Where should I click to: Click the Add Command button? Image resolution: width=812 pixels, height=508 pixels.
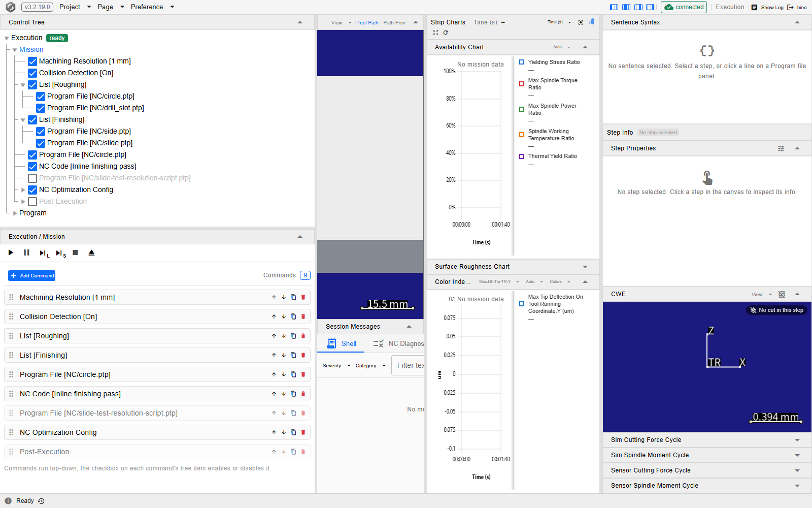click(31, 276)
